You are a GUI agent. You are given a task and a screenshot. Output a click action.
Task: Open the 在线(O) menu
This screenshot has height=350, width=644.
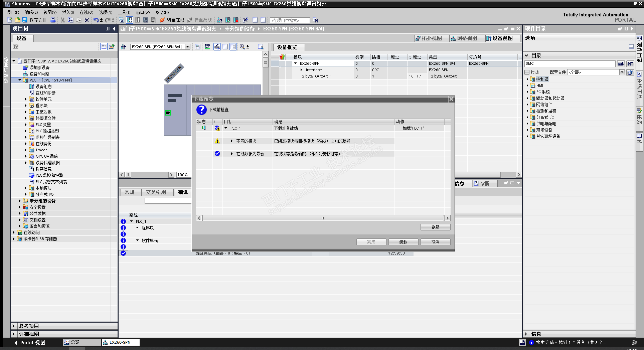pos(86,12)
